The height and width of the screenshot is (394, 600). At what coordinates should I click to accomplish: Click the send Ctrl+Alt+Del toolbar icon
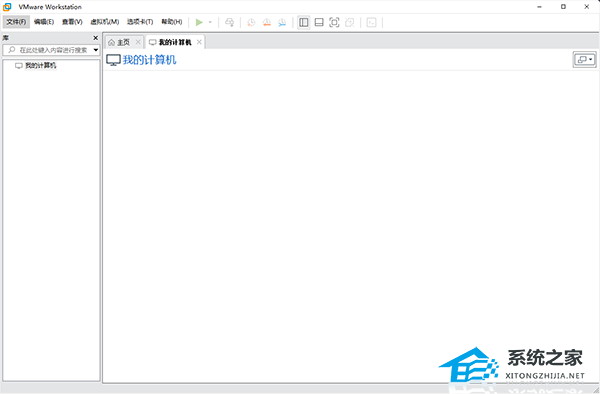pos(229,22)
